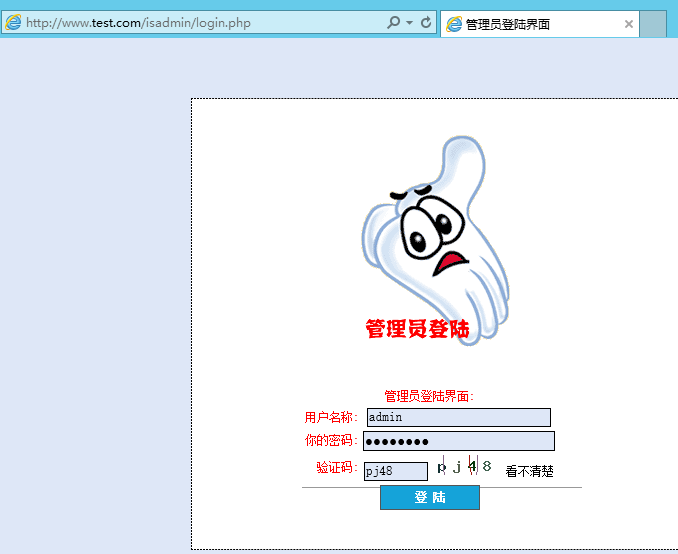
Task: Open a new tab beside the current tab
Action: pos(653,24)
